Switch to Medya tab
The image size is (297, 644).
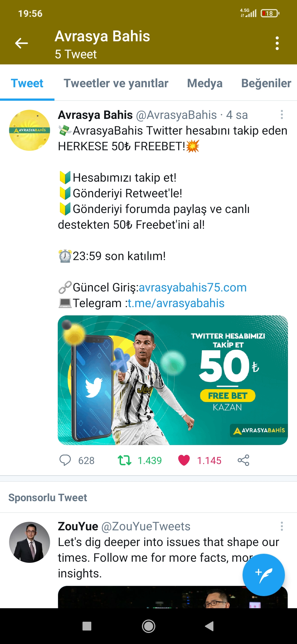pyautogui.click(x=205, y=83)
